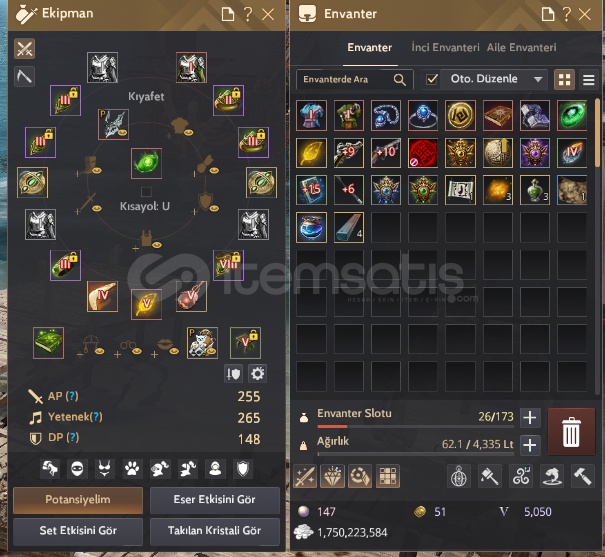Click the hammer repair icon
The width and height of the screenshot is (605, 557).
[582, 476]
